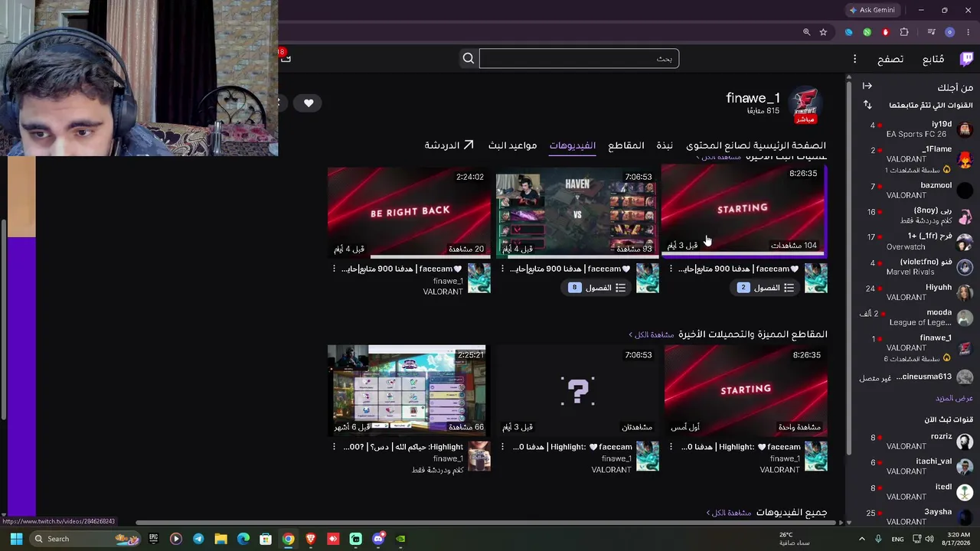Open options menu for the 7:06:53 broadcast
The width and height of the screenshot is (980, 551).
click(502, 269)
